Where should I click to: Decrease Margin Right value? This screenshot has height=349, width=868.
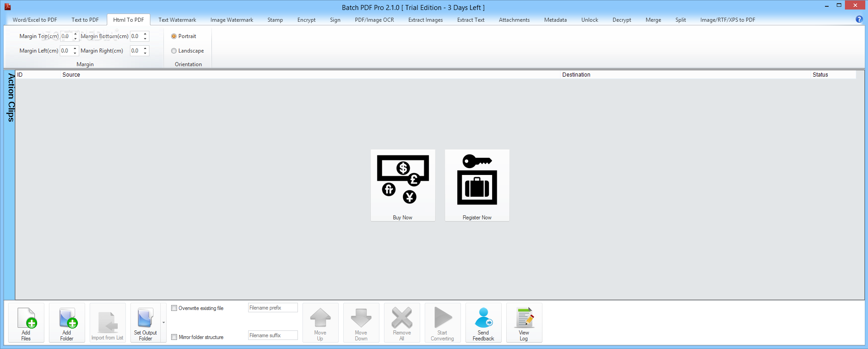click(x=145, y=53)
